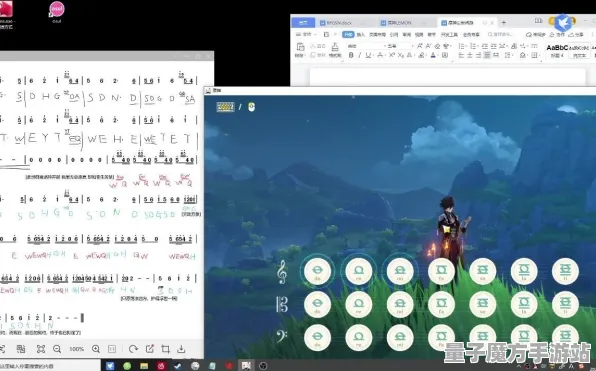This screenshot has width=596, height=371.
Task: Zoom in on the sheet music image
Action: 96,349
